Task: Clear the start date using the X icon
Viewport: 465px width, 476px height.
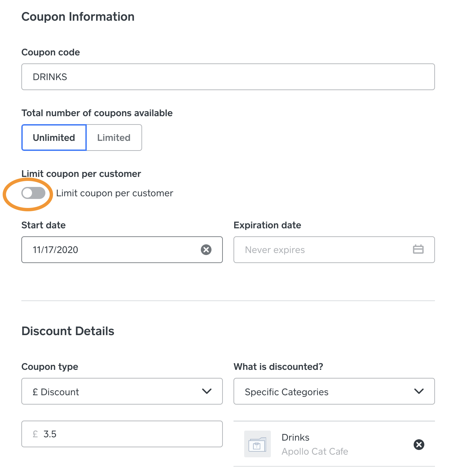Action: tap(206, 249)
